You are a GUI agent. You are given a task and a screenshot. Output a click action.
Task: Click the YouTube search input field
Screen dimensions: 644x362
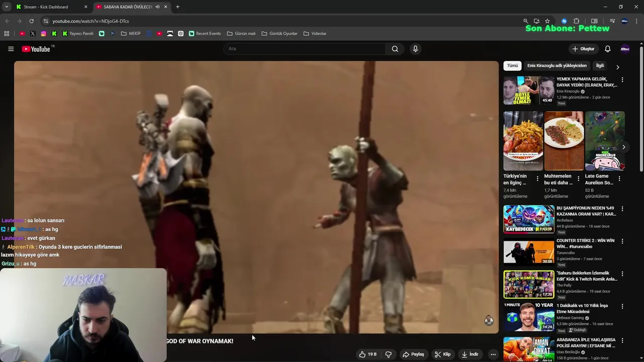click(304, 49)
